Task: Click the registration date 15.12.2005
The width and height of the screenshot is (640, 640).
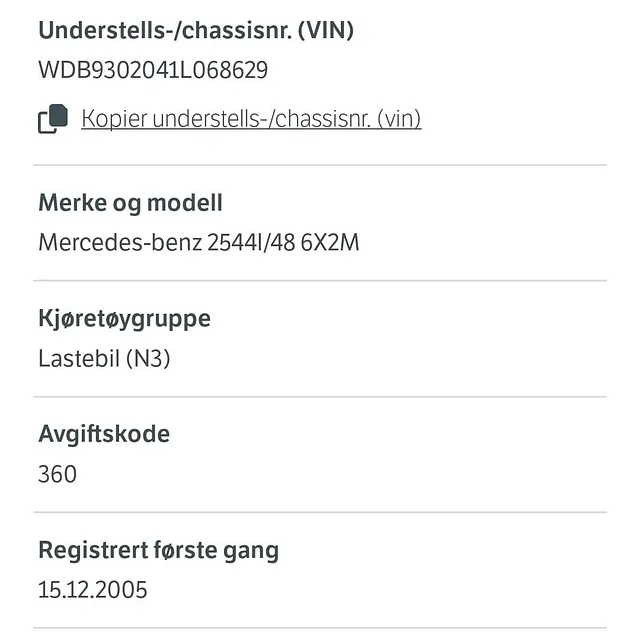Action: (x=92, y=590)
